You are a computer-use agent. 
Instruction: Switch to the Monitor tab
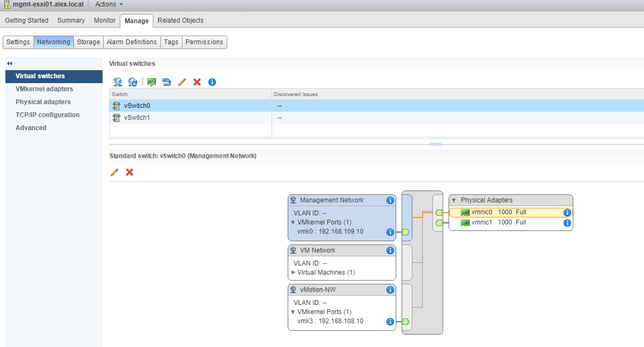(105, 21)
